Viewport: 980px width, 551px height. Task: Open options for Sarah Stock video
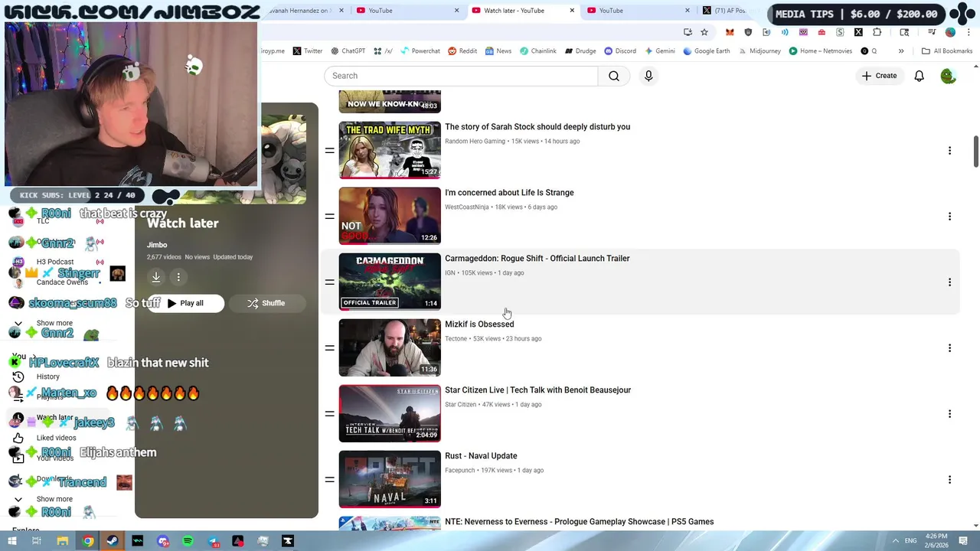[949, 151]
